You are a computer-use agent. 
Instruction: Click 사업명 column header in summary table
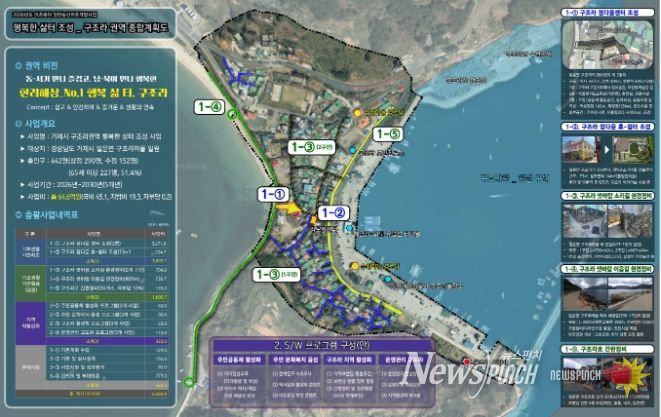pos(95,234)
